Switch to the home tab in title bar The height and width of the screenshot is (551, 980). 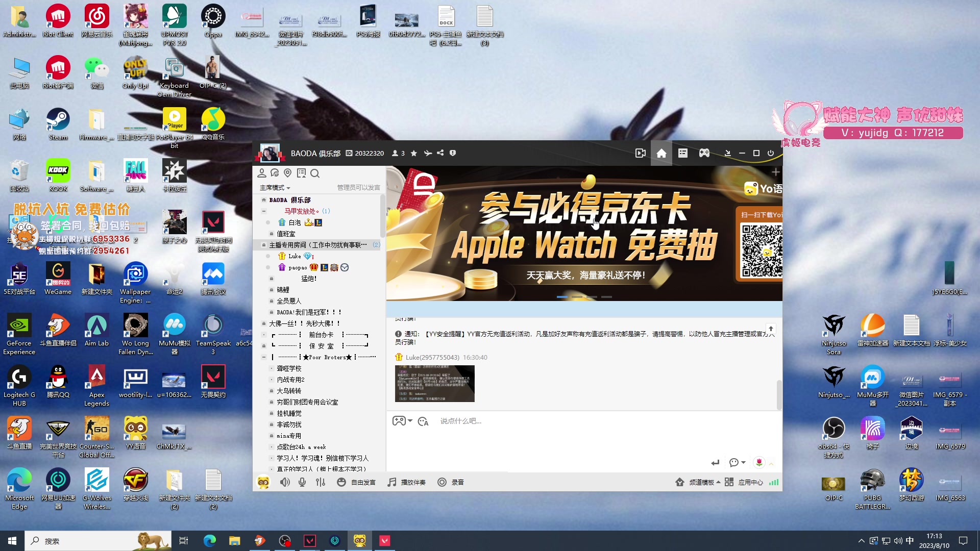pyautogui.click(x=661, y=153)
